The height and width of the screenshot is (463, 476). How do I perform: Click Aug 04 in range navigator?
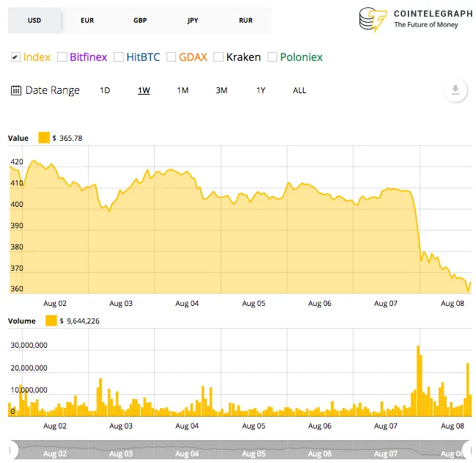[x=187, y=453]
